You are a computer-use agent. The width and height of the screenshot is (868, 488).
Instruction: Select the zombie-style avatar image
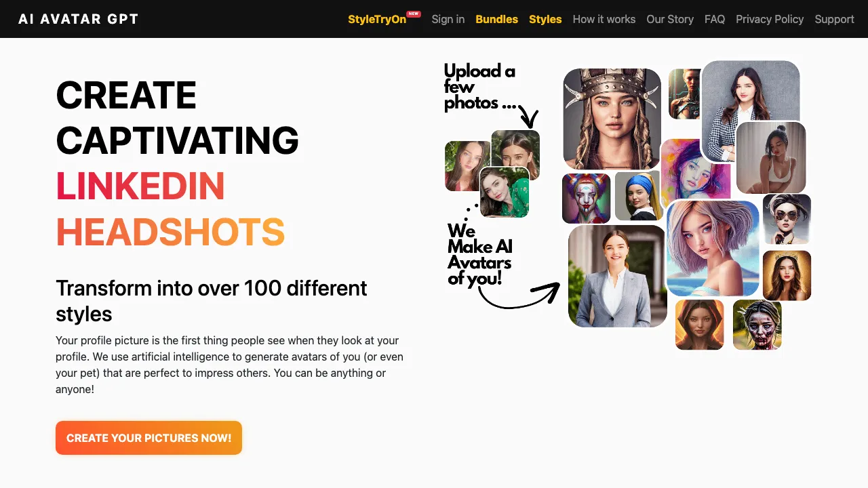757,325
